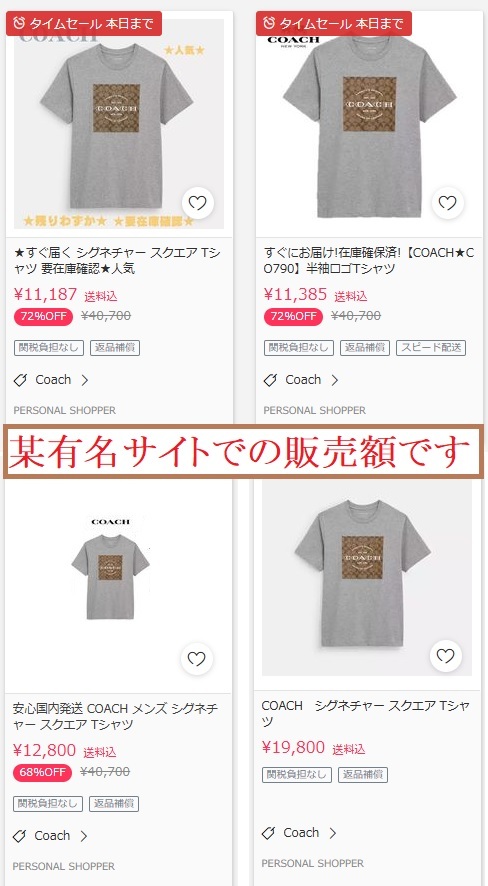Open the ★すぐ届く シグネチャー スクエア listing title
Image resolution: width=488 pixels, height=886 pixels.
(x=117, y=260)
